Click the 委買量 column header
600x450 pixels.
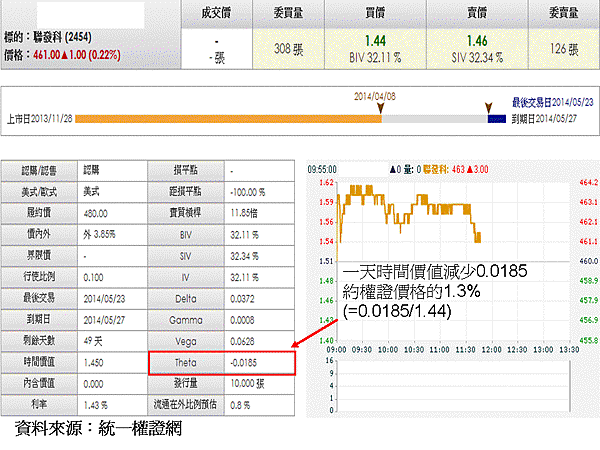pyautogui.click(x=289, y=14)
